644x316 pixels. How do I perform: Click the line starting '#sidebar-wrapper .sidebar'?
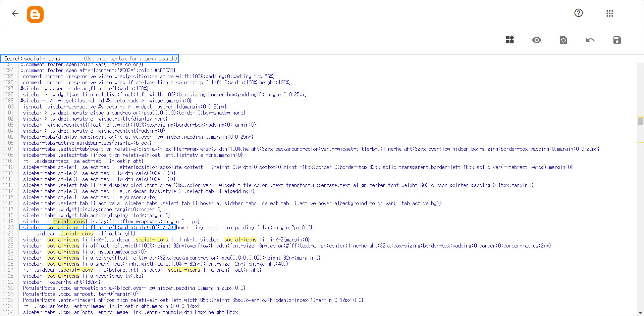85,88
